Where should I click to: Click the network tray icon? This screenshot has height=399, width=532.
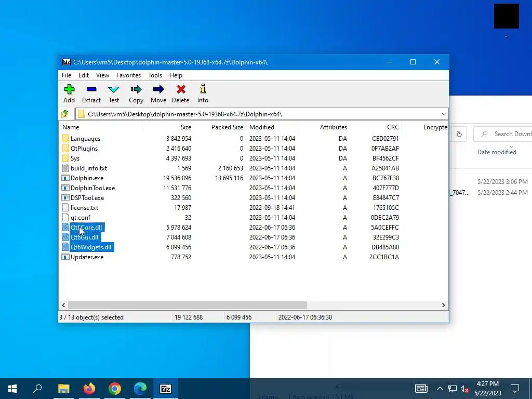point(453,389)
